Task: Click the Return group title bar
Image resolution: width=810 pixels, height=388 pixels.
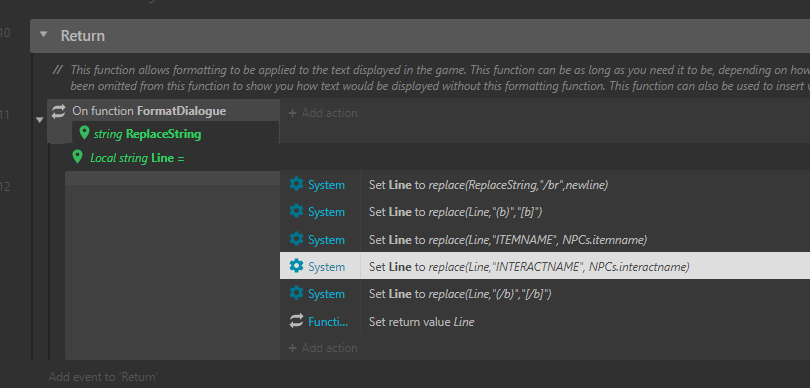Action: pyautogui.click(x=420, y=36)
